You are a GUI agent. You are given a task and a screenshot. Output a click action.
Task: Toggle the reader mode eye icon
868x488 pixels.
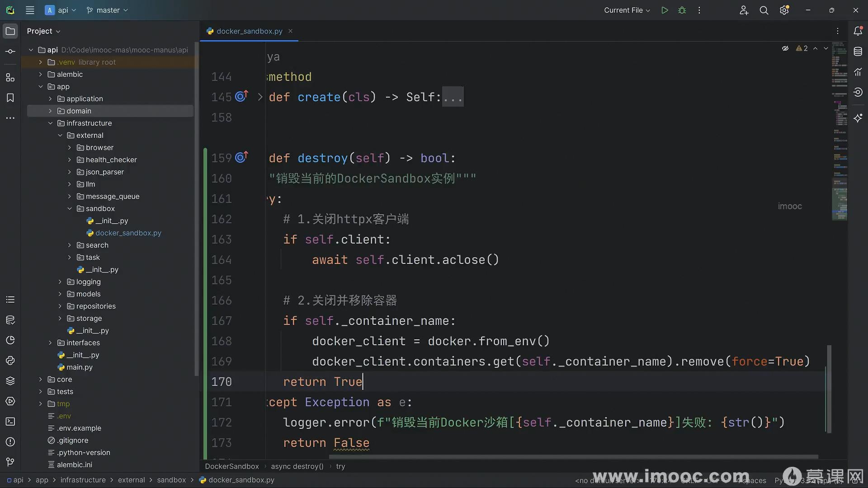(x=785, y=48)
